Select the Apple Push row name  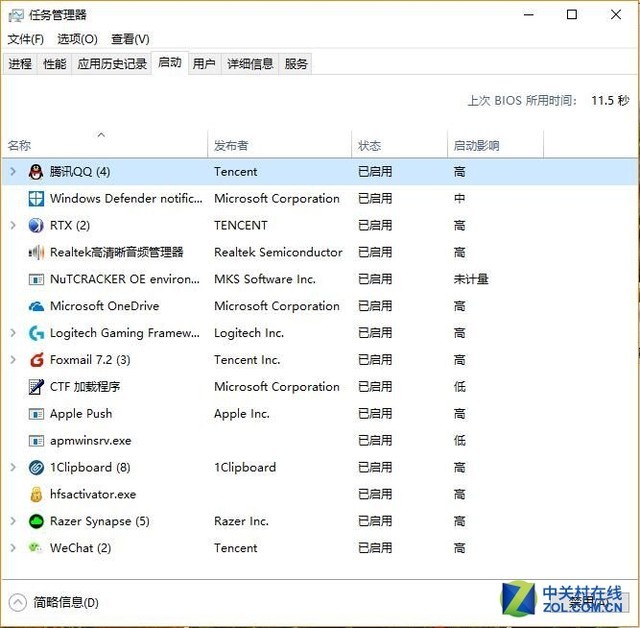(81, 414)
